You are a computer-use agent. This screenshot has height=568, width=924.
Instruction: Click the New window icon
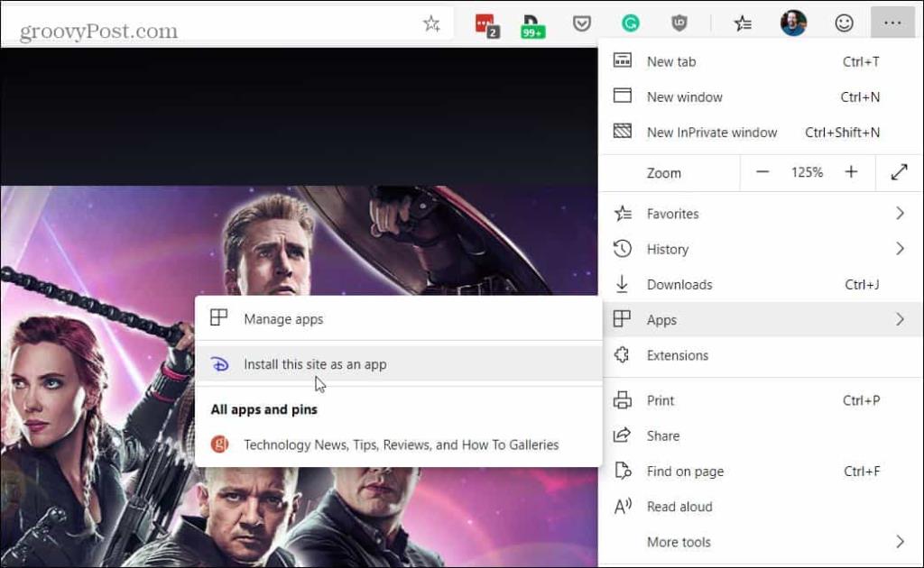coord(623,96)
